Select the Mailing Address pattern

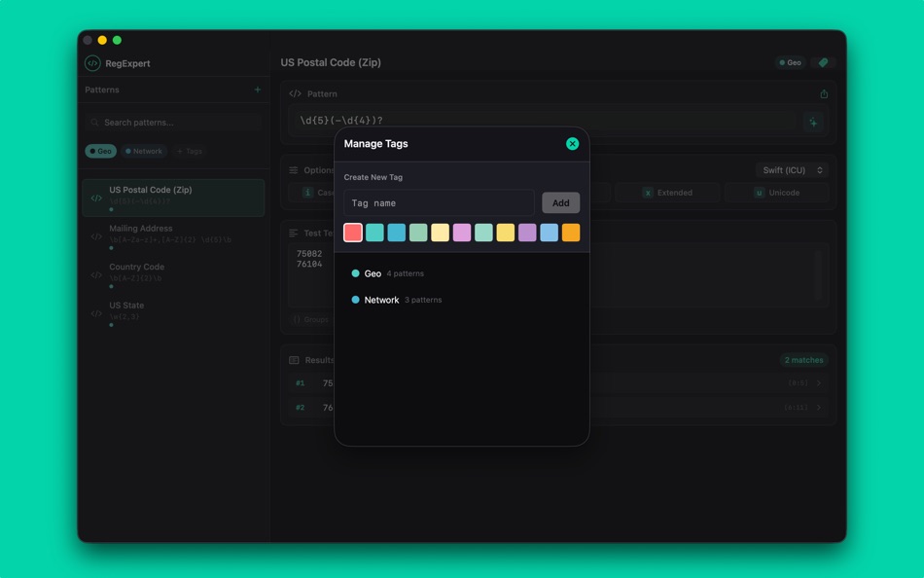[x=173, y=236]
